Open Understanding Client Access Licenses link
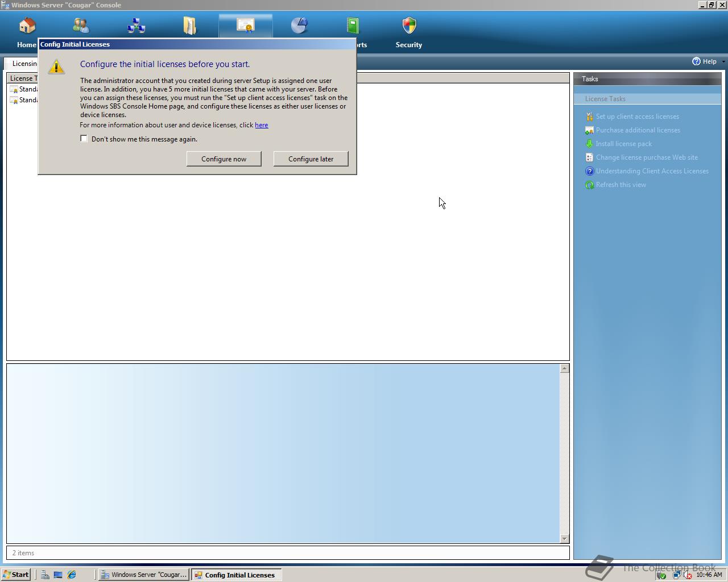The width and height of the screenshot is (728, 582). click(x=652, y=171)
